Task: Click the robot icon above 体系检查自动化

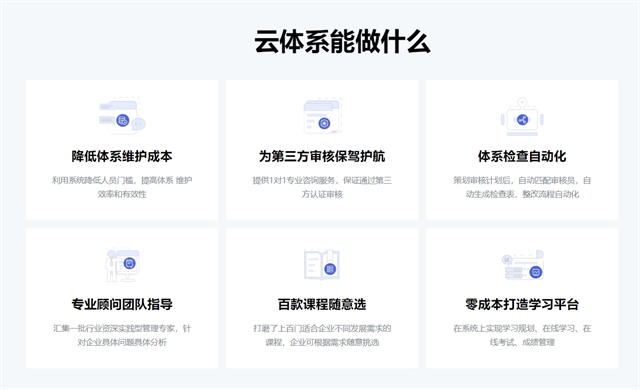Action: pyautogui.click(x=522, y=117)
